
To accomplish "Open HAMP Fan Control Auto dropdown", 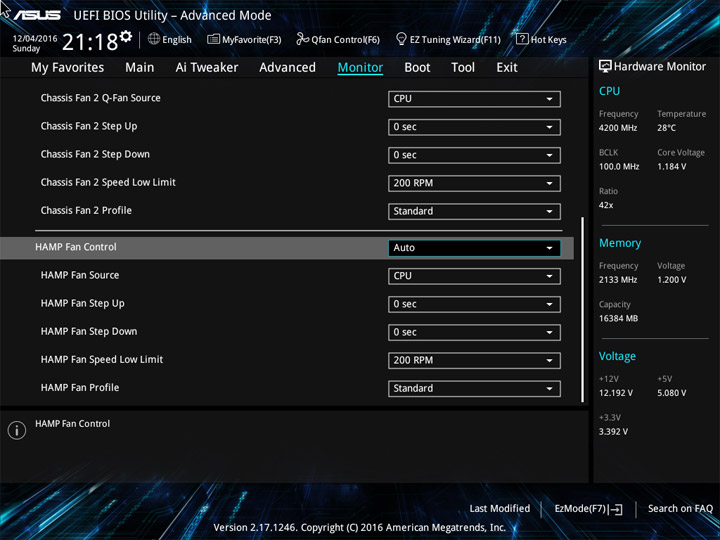I will [474, 248].
